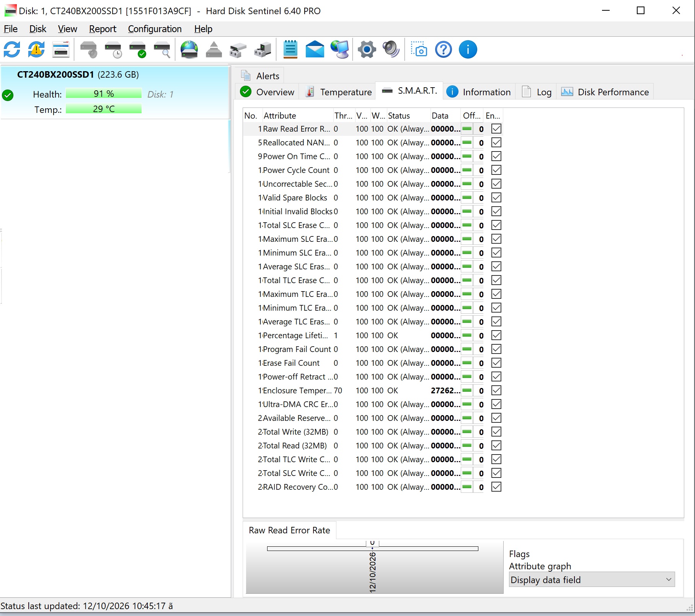Switch to the Overview tab
The image size is (695, 616).
click(267, 92)
